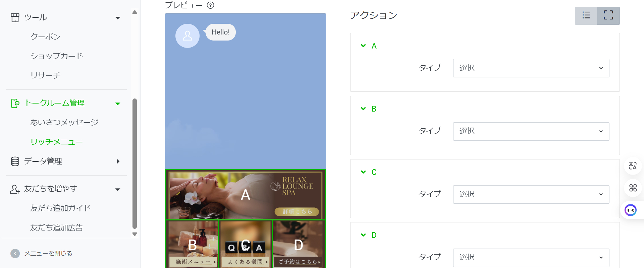Expand the データ管理 sidebar menu
This screenshot has width=644, height=268.
[65, 161]
